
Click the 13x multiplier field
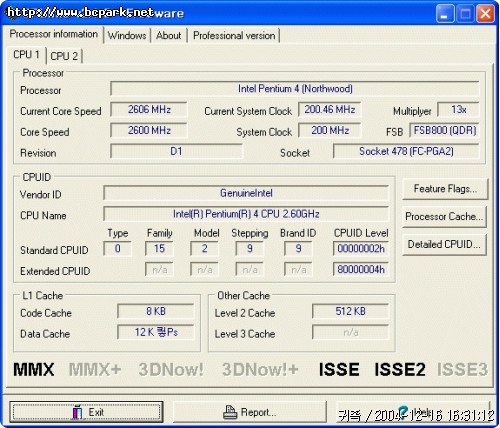(458, 109)
